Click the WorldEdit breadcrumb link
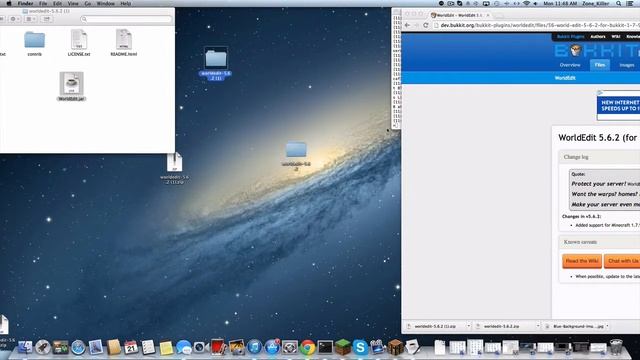Image resolution: width=640 pixels, height=360 pixels. (565, 78)
